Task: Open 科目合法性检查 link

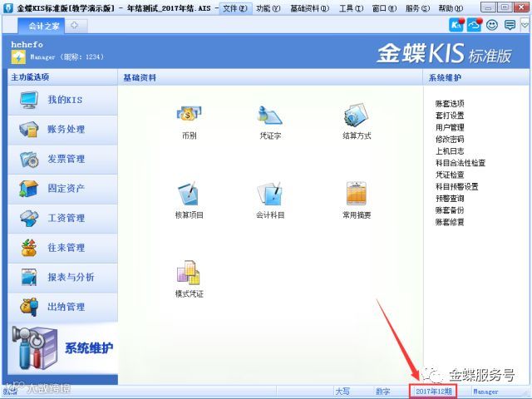Action: tap(460, 163)
